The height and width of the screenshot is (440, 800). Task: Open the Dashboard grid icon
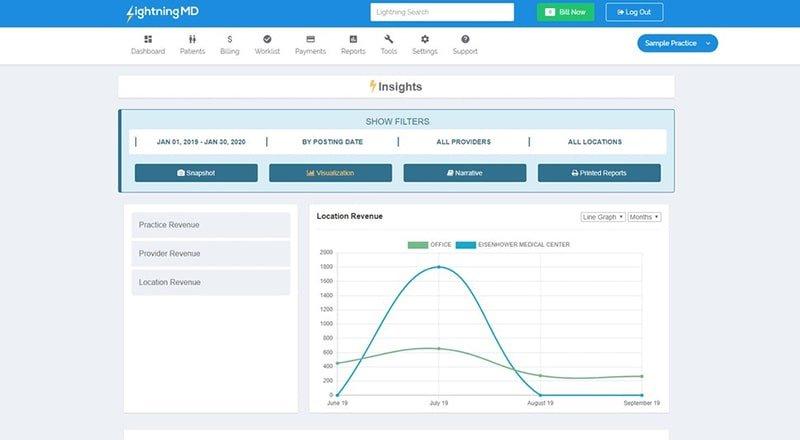point(148,39)
